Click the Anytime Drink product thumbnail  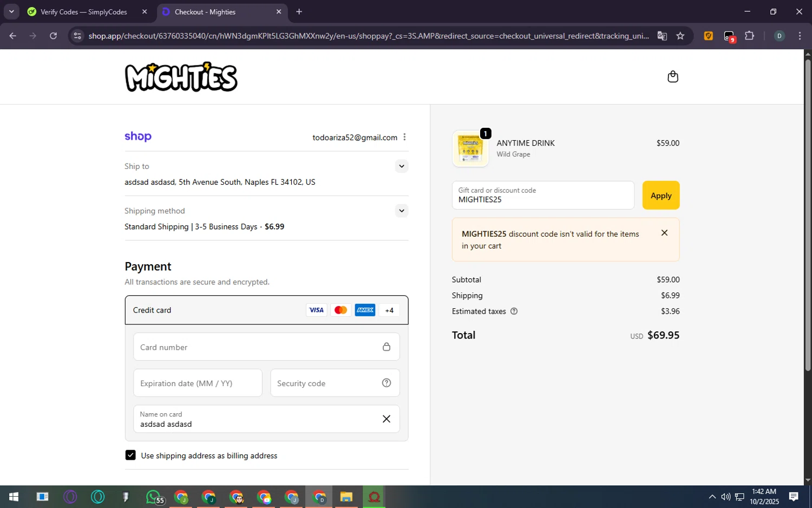[470, 148]
